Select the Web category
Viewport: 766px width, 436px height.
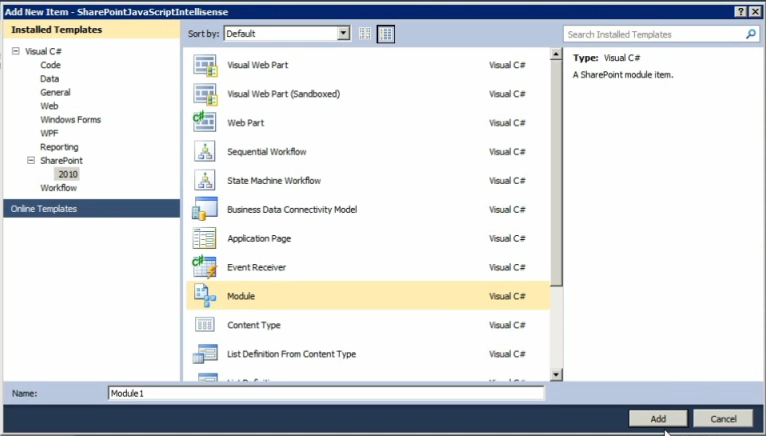[x=49, y=106]
